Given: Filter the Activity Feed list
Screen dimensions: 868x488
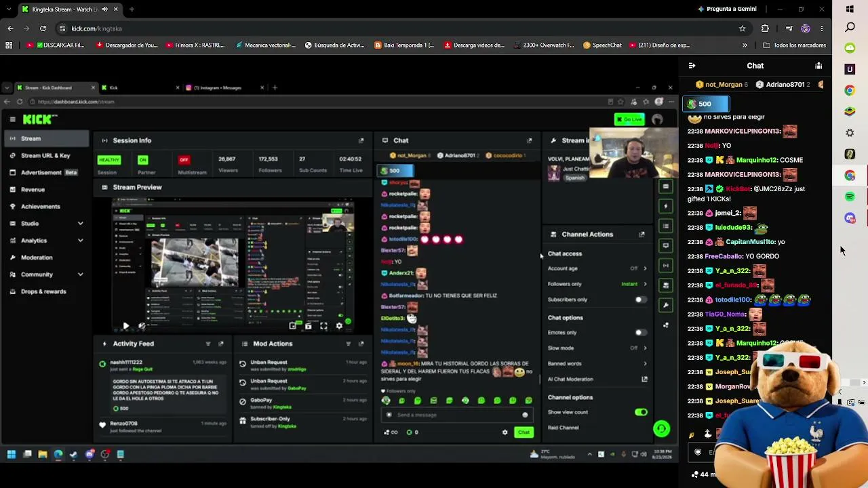Looking at the screenshot, I should (x=208, y=344).
